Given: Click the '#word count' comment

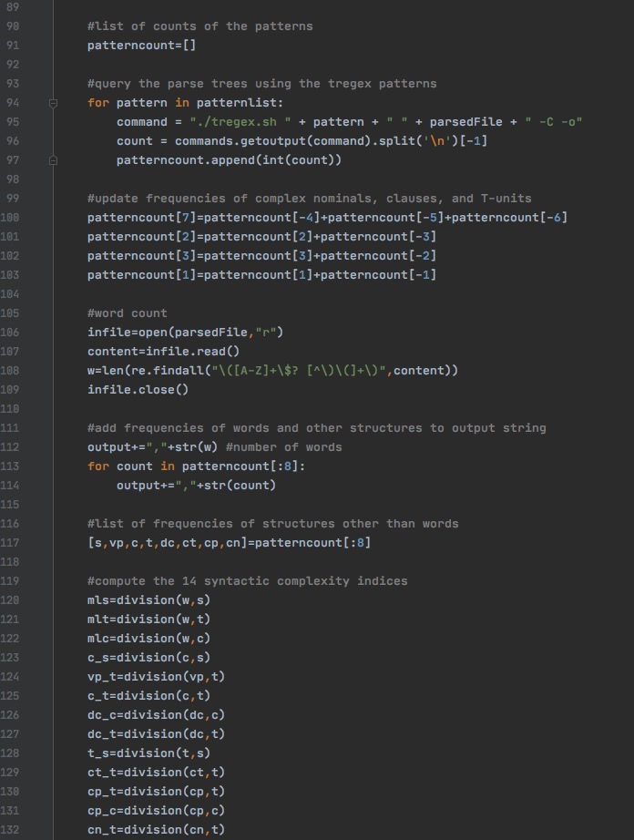Looking at the screenshot, I should pyautogui.click(x=127, y=313).
